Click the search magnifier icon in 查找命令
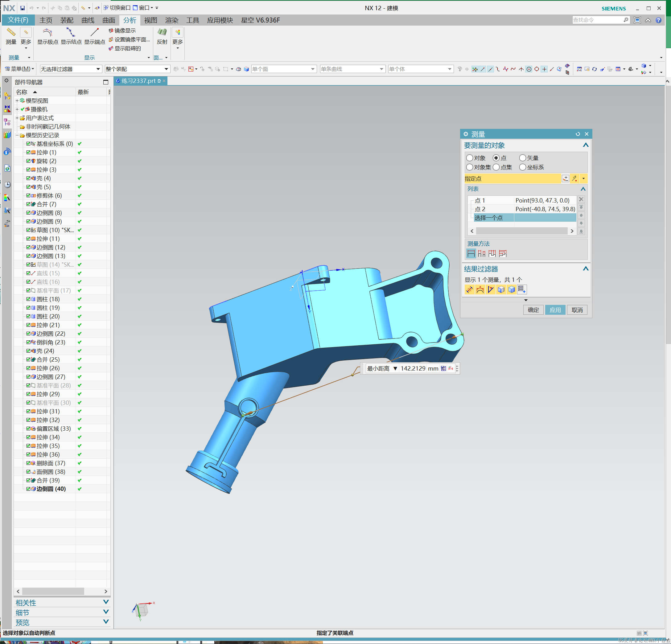This screenshot has width=671, height=644. [626, 20]
